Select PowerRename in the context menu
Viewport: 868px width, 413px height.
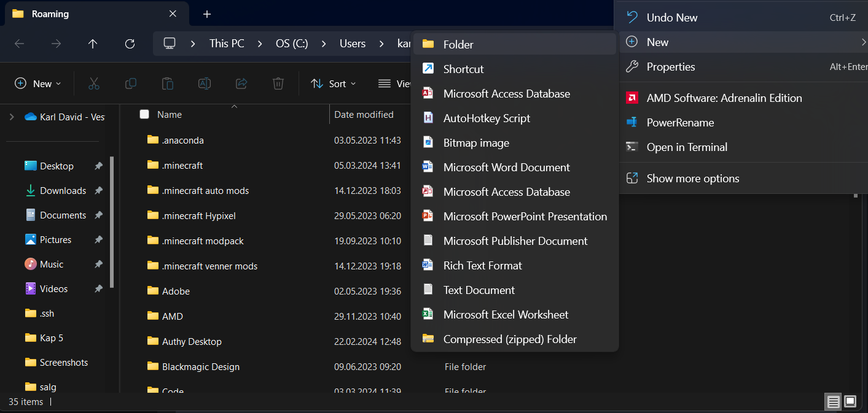743,122
